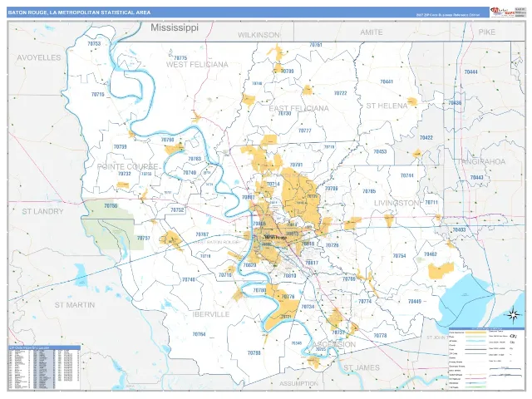Click ZIP code 70788

254,352
